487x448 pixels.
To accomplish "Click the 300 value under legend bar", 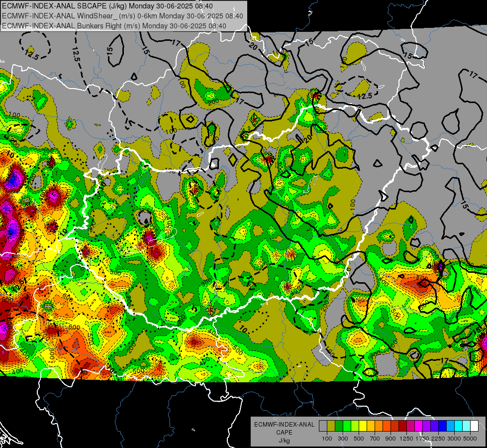I will pyautogui.click(x=343, y=439).
